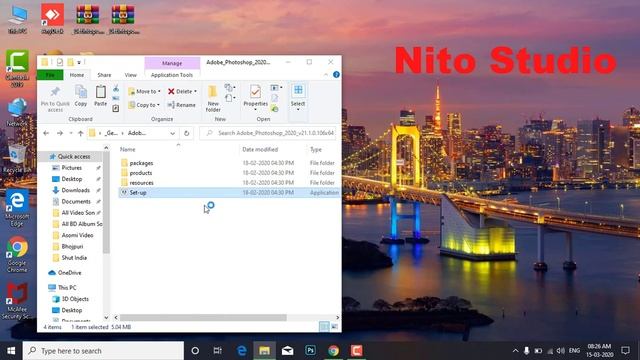The image size is (640, 360).
Task: Go forward with the right arrow
Action: 60,133
